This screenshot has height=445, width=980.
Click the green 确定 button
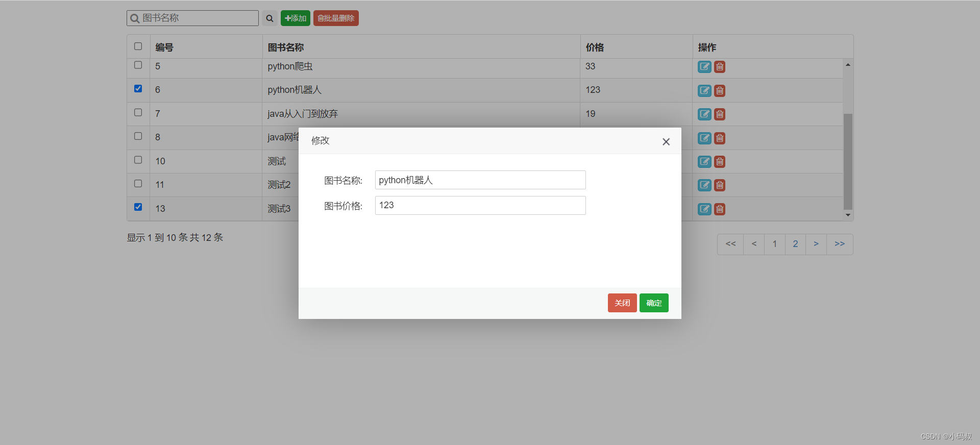point(654,303)
